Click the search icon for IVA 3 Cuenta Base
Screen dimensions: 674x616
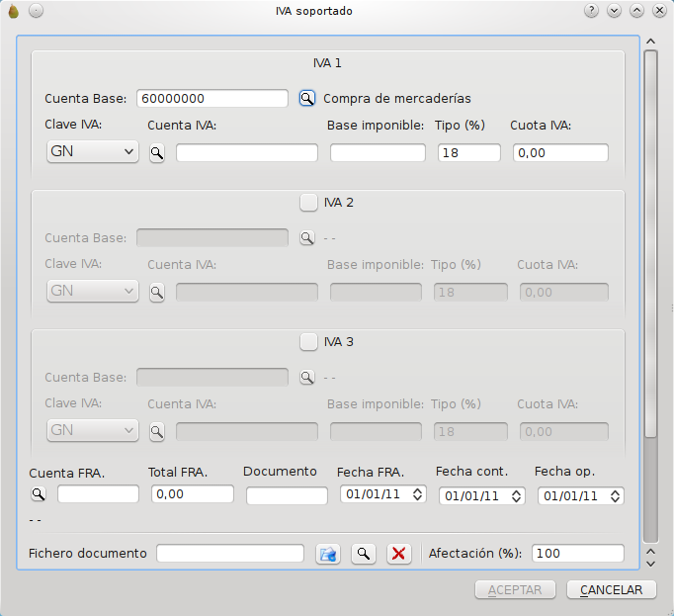(307, 378)
